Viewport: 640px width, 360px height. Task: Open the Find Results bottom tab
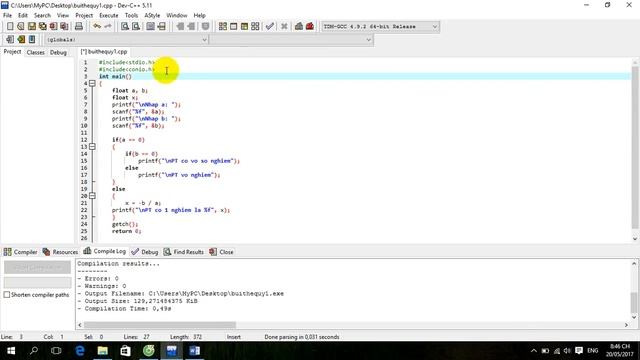pos(184,252)
